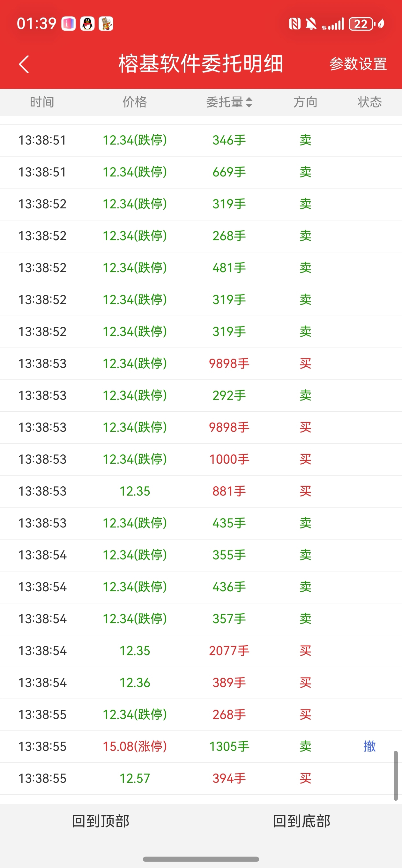Tap the blue 撤 cancel marker
Image resolution: width=402 pixels, height=868 pixels.
coord(370,746)
